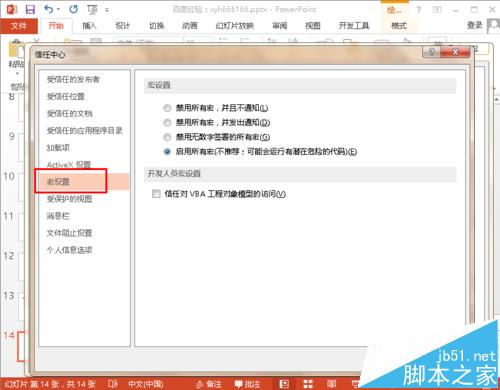
Task: Switch to the 视图 ribbon tab
Action: (x=313, y=26)
